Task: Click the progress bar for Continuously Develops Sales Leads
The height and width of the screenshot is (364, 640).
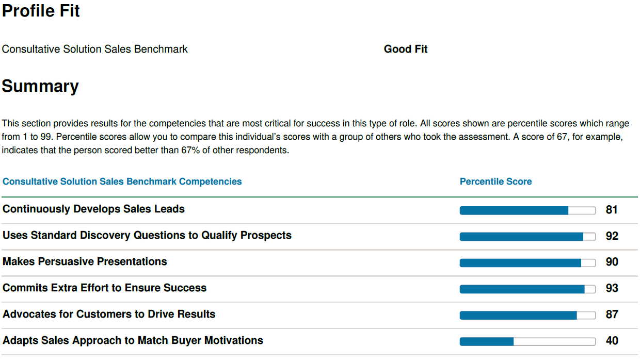Action: (x=527, y=210)
